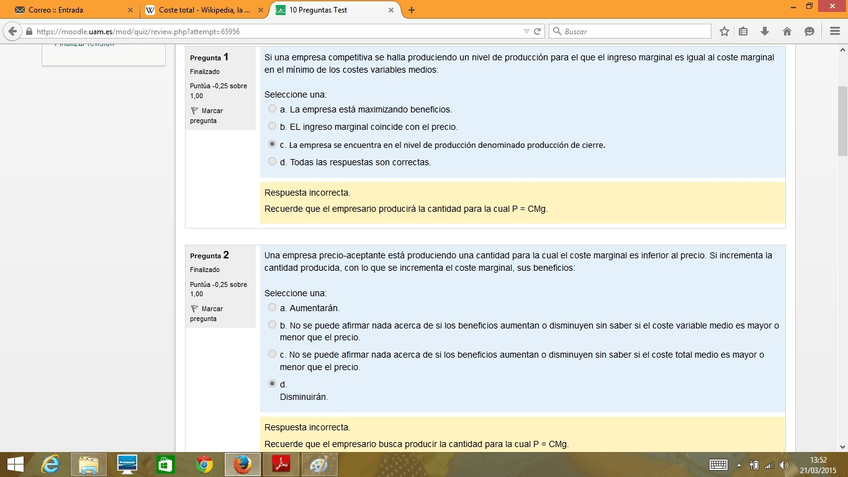Select option b. about coste variable medio
This screenshot has width=848, height=477.
pyautogui.click(x=272, y=324)
